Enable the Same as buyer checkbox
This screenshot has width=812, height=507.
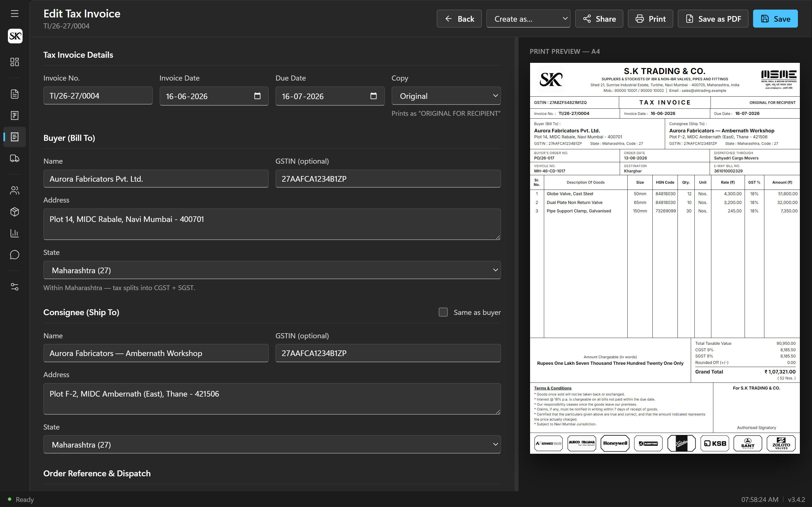pyautogui.click(x=443, y=312)
